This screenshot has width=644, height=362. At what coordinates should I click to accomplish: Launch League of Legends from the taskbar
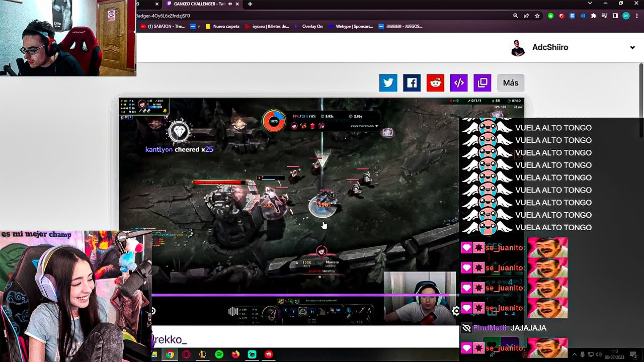click(x=203, y=354)
